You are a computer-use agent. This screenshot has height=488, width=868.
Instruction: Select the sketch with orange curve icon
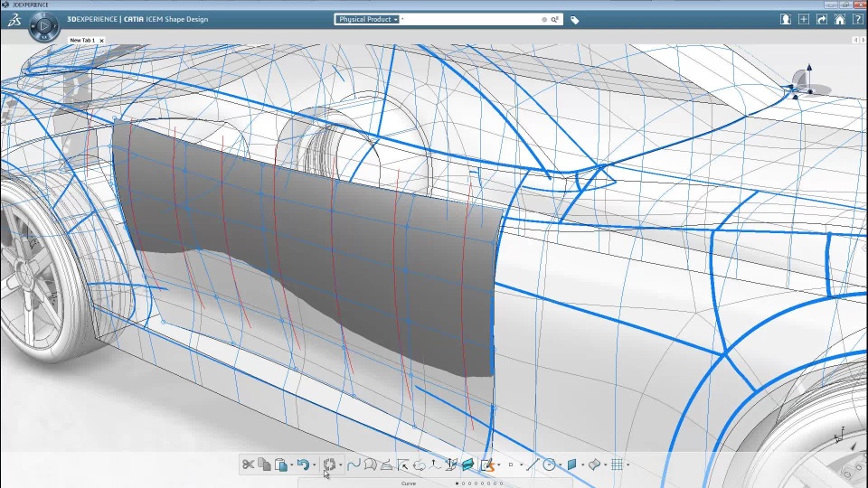(488, 465)
